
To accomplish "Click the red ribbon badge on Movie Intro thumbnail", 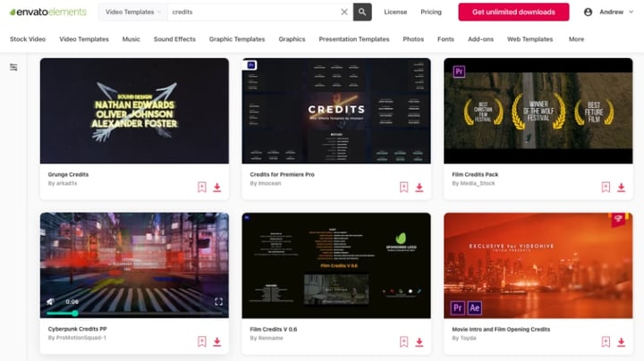I will (x=619, y=219).
